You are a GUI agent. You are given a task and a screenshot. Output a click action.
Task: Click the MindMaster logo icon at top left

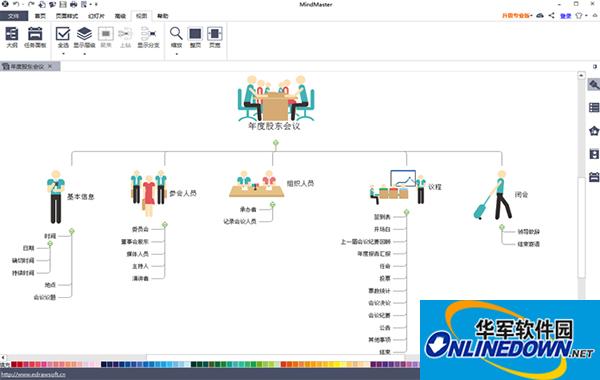click(x=5, y=4)
